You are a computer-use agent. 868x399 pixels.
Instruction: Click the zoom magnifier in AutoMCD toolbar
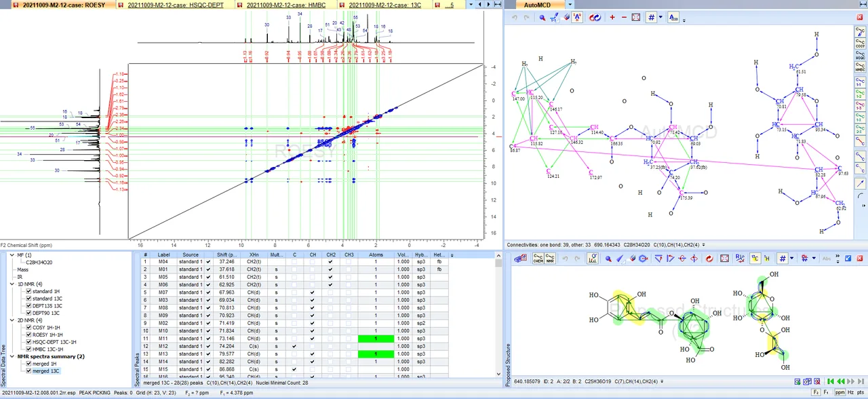coord(542,18)
